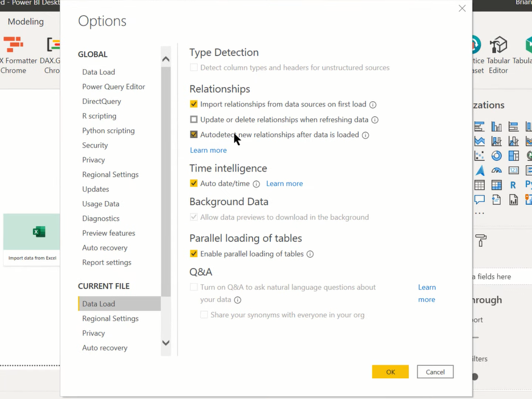
Task: Click the sidebar scroll down arrow
Action: pos(166,343)
